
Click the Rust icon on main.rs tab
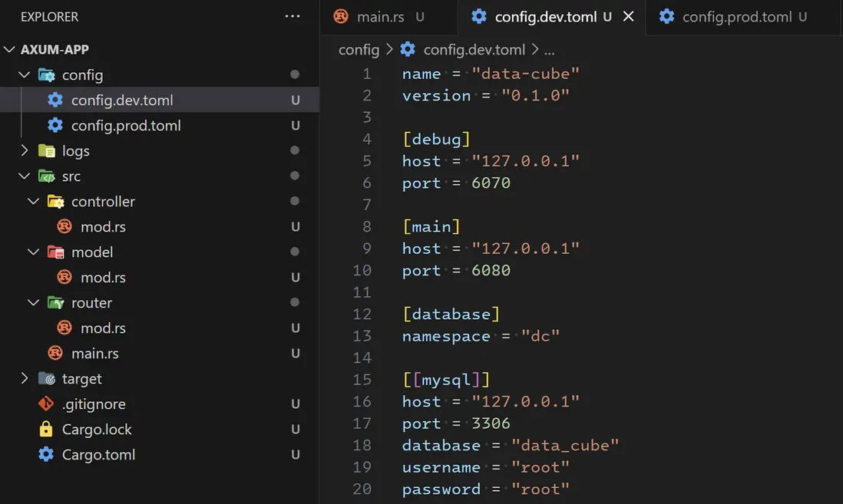click(x=341, y=16)
